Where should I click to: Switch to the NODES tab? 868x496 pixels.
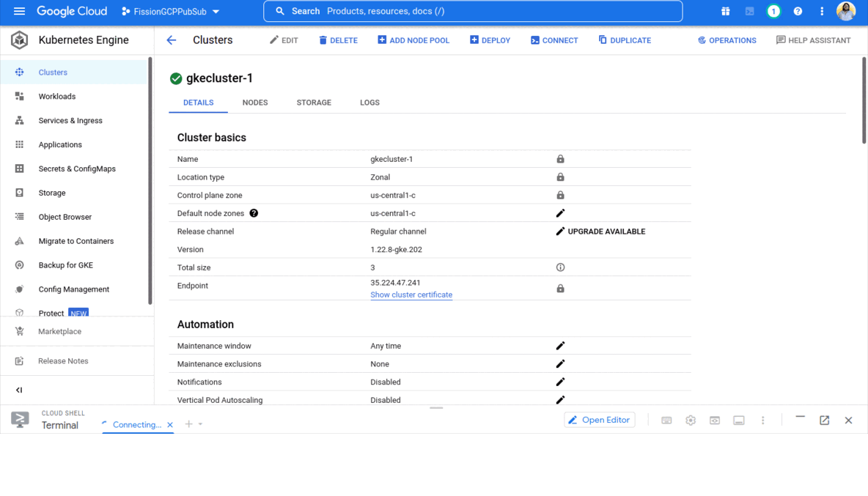tap(255, 103)
